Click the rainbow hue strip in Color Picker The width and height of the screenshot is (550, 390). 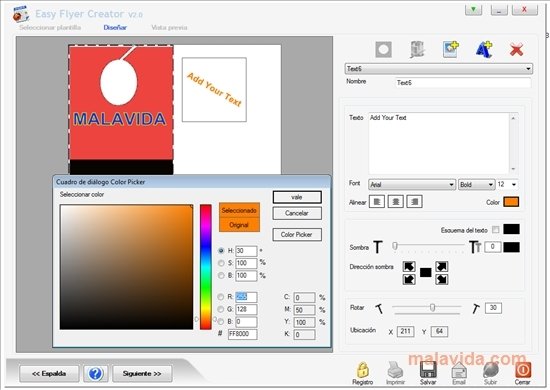click(x=206, y=267)
